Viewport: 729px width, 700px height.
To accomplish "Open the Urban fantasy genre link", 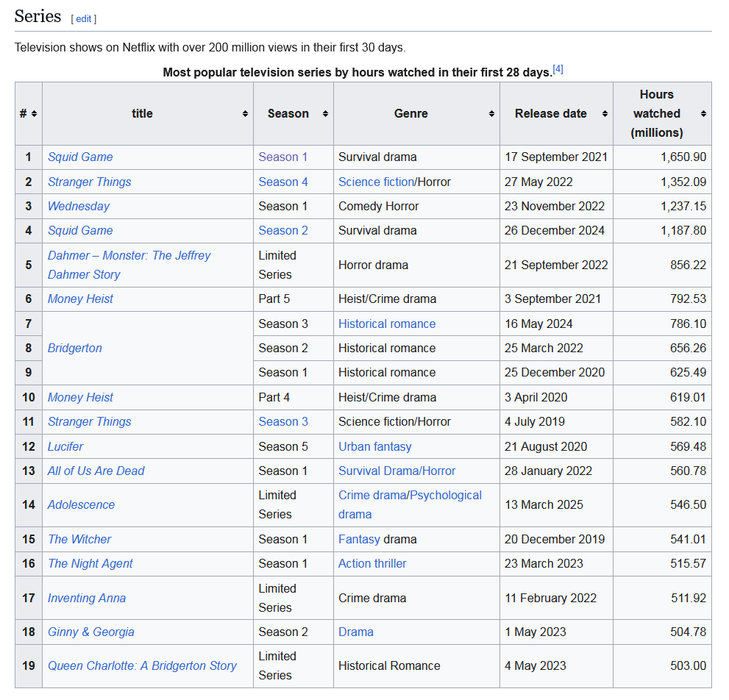I will (374, 446).
